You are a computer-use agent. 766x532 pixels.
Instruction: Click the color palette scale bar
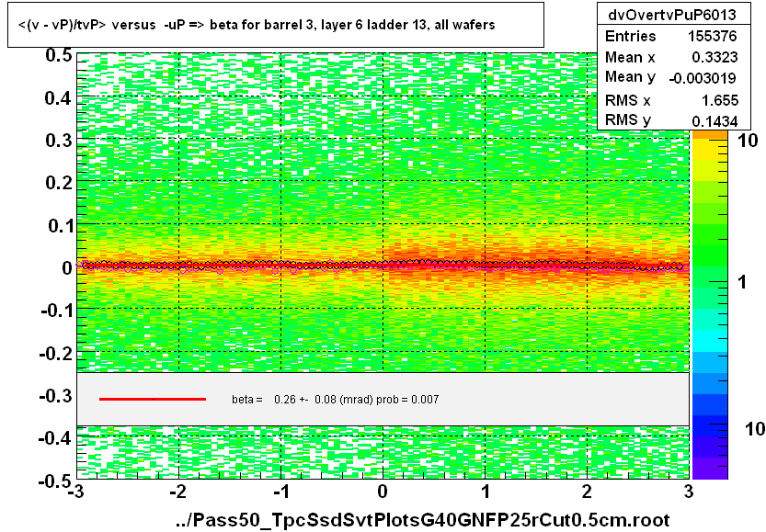tap(710, 305)
